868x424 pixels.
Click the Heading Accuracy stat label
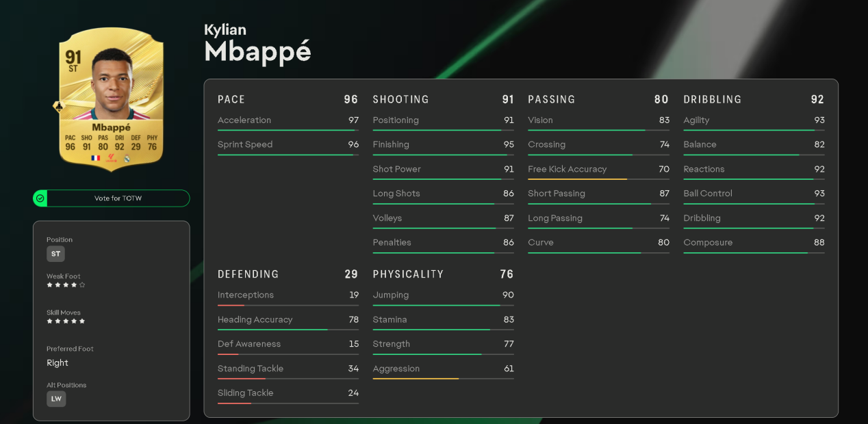point(255,319)
